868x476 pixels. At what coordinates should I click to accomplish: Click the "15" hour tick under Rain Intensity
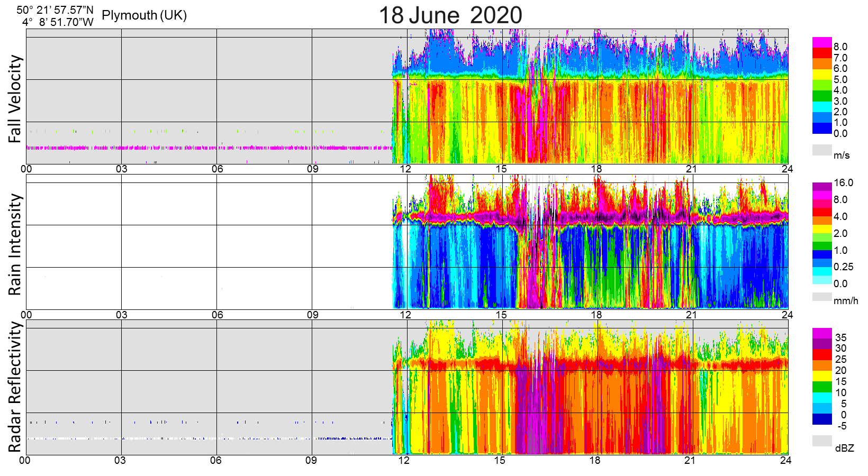[x=501, y=315]
